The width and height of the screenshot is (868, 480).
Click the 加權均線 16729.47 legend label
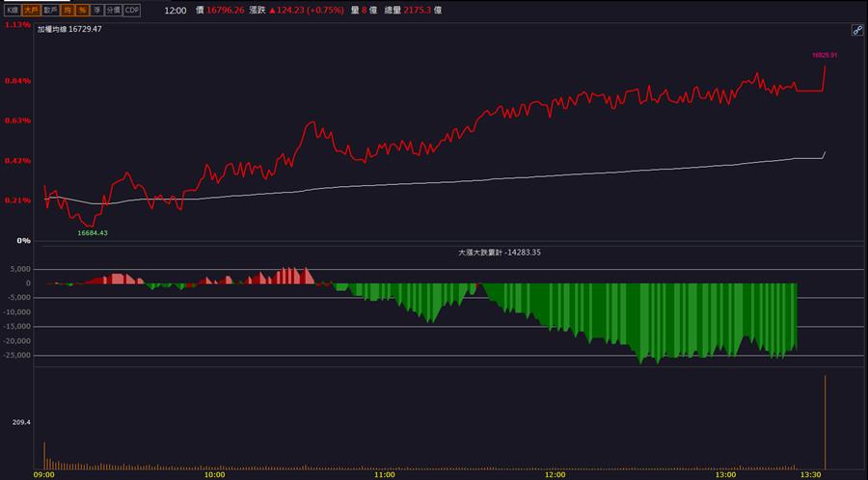(69, 29)
